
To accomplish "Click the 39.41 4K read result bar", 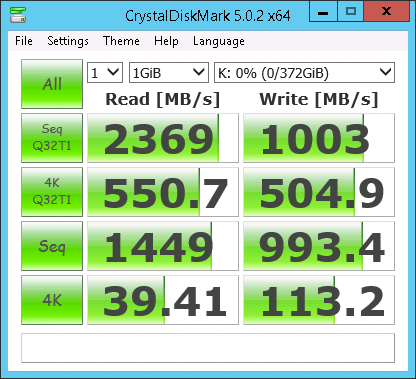I will 163,300.
